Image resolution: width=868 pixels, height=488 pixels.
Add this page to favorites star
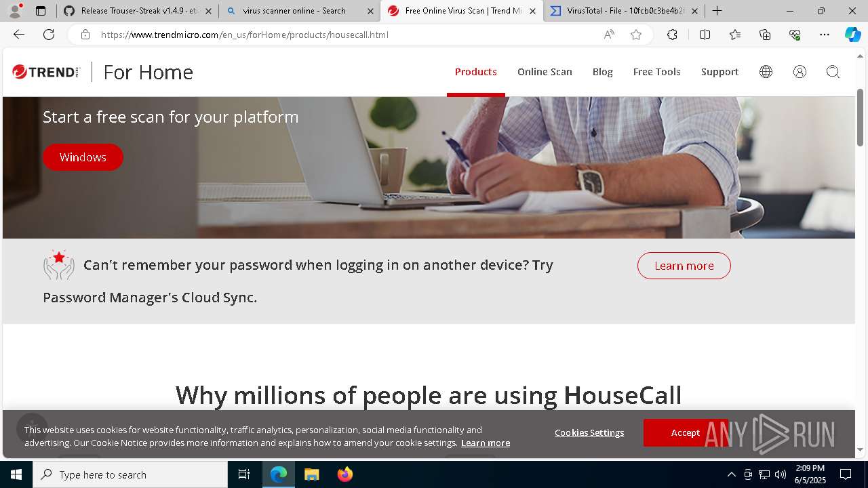pos(636,35)
